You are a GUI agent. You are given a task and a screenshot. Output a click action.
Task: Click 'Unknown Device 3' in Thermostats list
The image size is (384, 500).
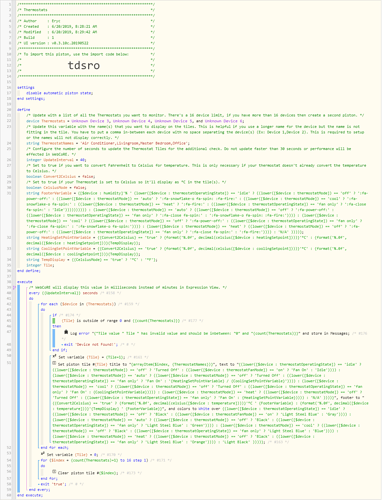(90, 121)
